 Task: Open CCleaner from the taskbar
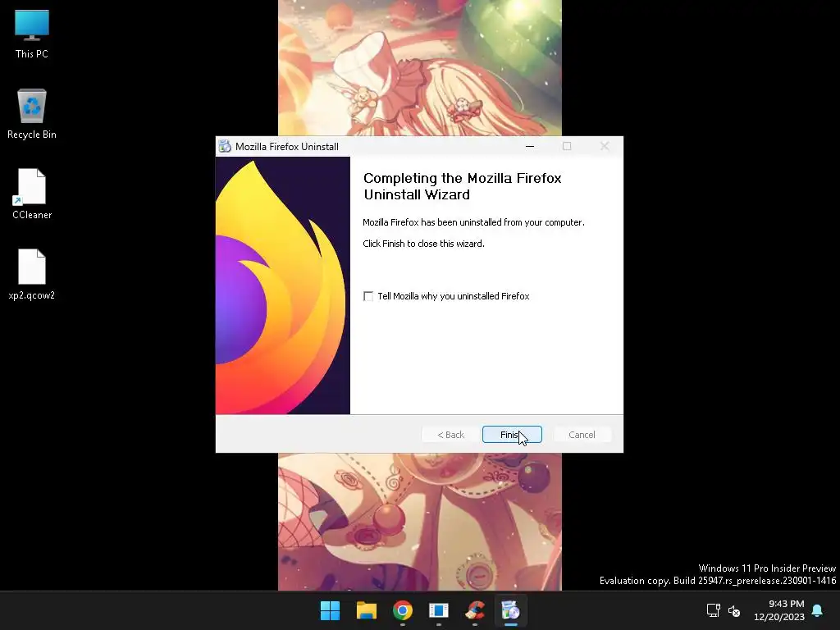(x=475, y=610)
